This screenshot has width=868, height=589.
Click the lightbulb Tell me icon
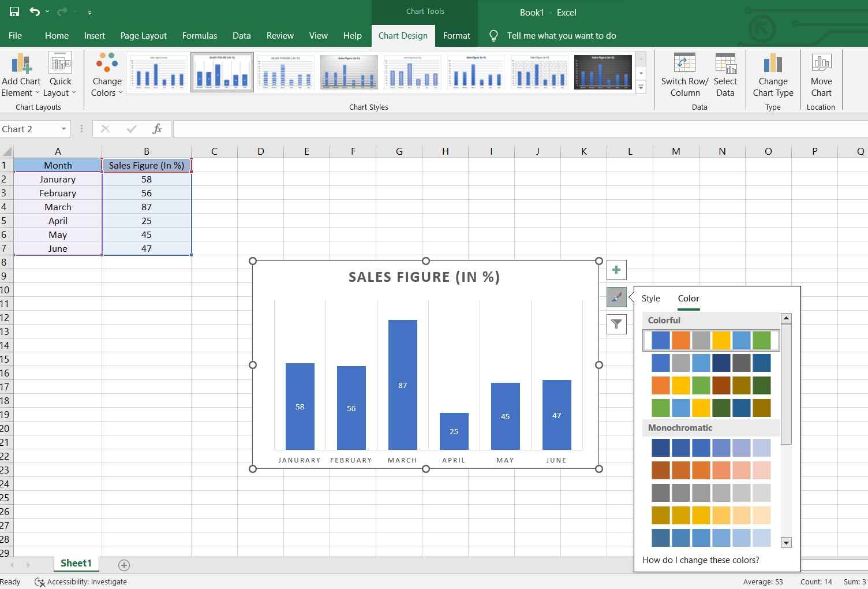point(493,36)
